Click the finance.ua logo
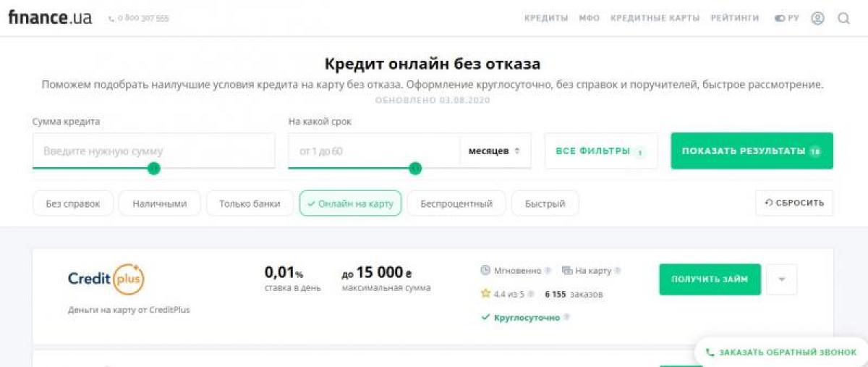The height and width of the screenshot is (367, 868). click(50, 17)
